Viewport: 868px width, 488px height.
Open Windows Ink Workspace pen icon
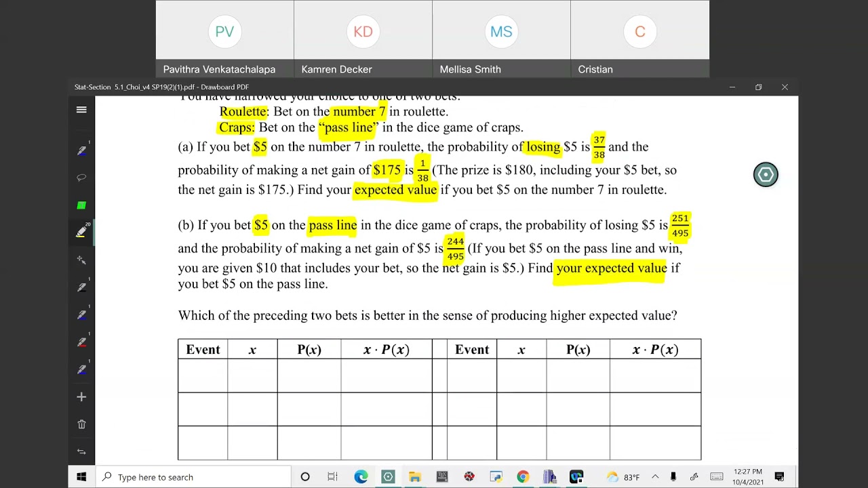(694, 477)
